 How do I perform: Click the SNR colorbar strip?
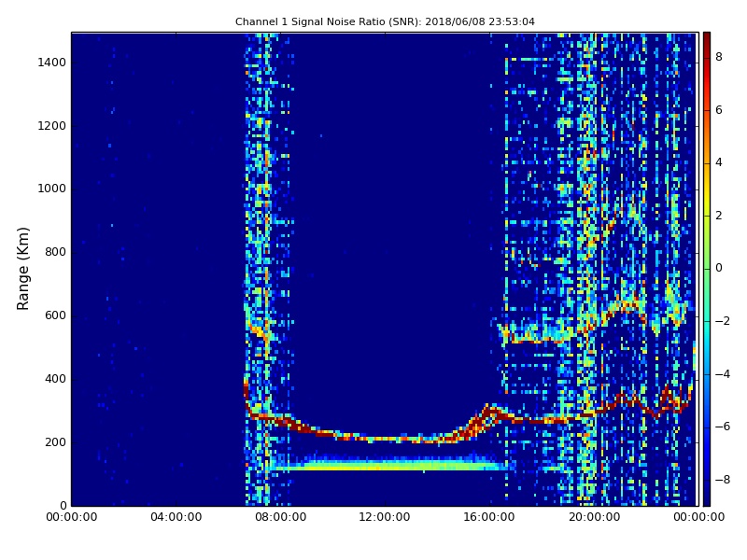(x=707, y=269)
